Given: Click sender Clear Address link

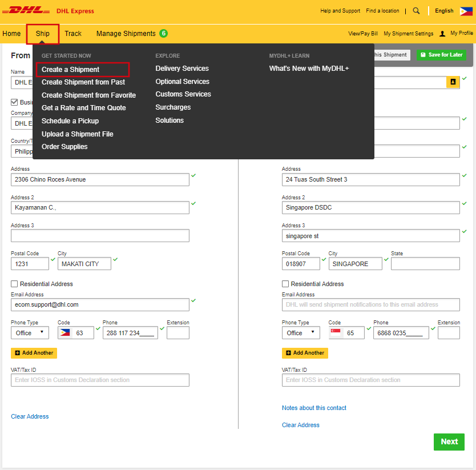Looking at the screenshot, I should pyautogui.click(x=30, y=416).
